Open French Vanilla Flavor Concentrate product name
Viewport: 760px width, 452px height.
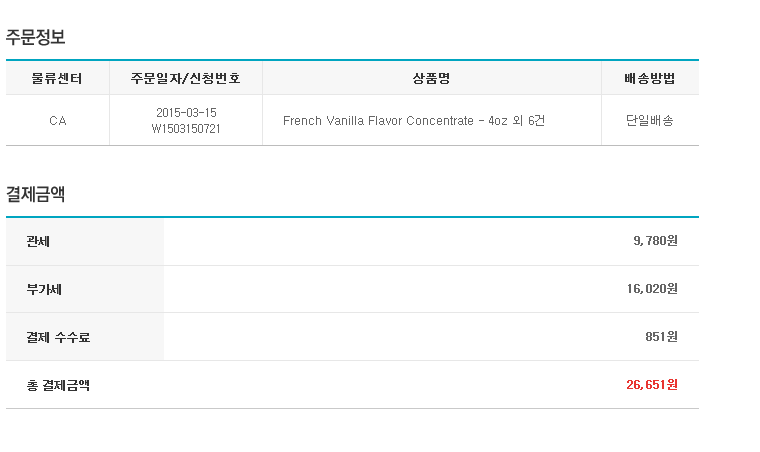[378, 121]
